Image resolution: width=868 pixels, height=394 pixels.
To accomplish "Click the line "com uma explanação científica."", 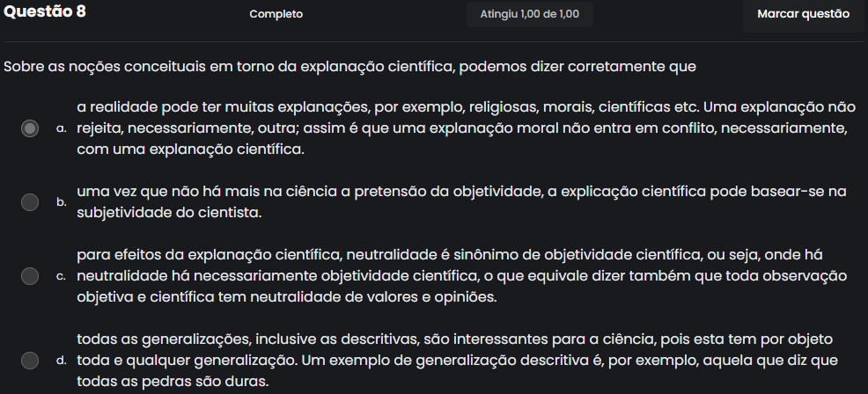I will point(190,150).
